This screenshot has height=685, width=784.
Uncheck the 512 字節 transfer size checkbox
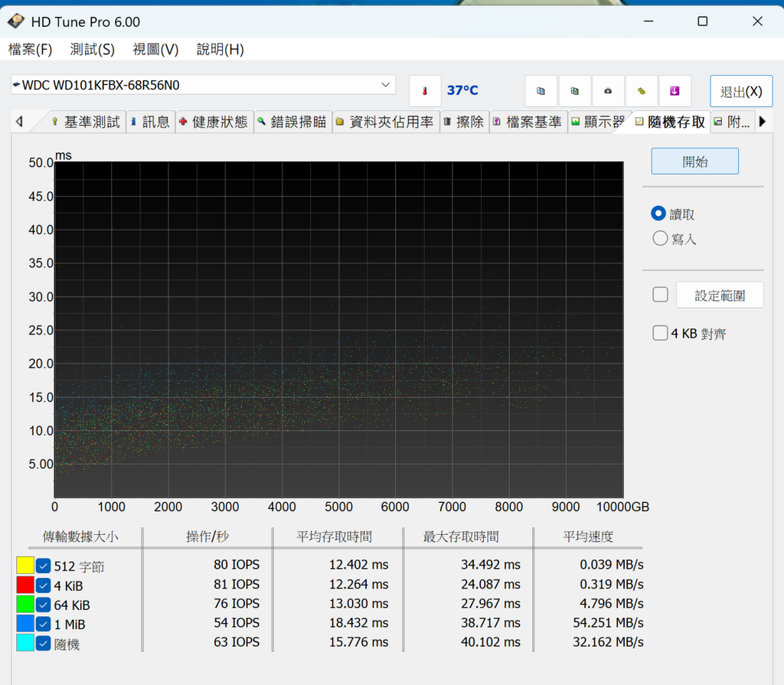(x=43, y=566)
